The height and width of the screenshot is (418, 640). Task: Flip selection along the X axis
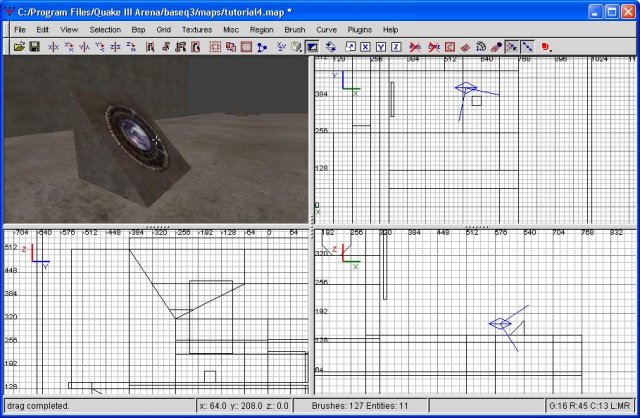(53, 47)
